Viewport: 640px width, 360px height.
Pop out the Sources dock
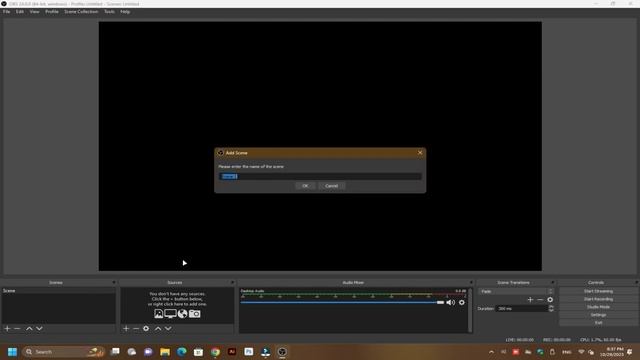(x=232, y=282)
